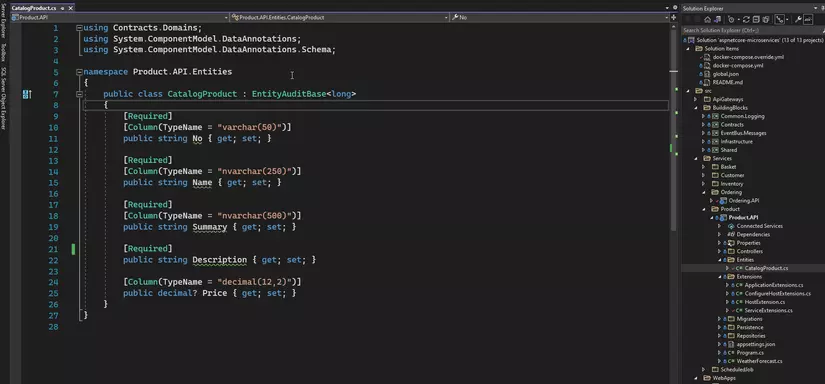Click the Pending Changes Filter clock icon

coord(731,19)
